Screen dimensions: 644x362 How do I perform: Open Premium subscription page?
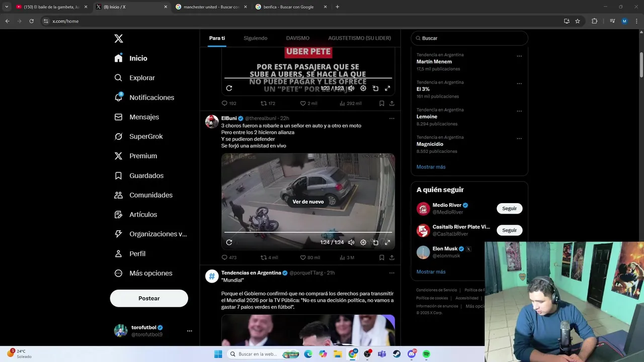pos(135,156)
